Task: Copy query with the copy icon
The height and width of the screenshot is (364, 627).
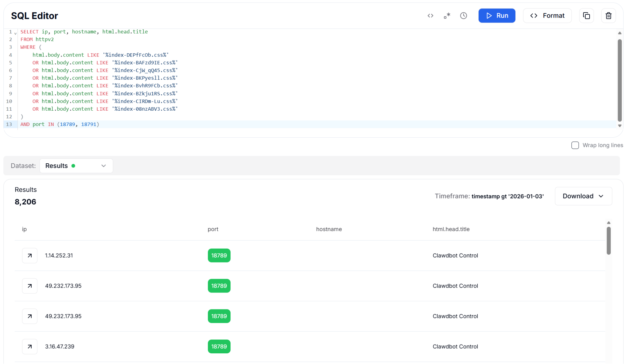Action: tap(586, 16)
